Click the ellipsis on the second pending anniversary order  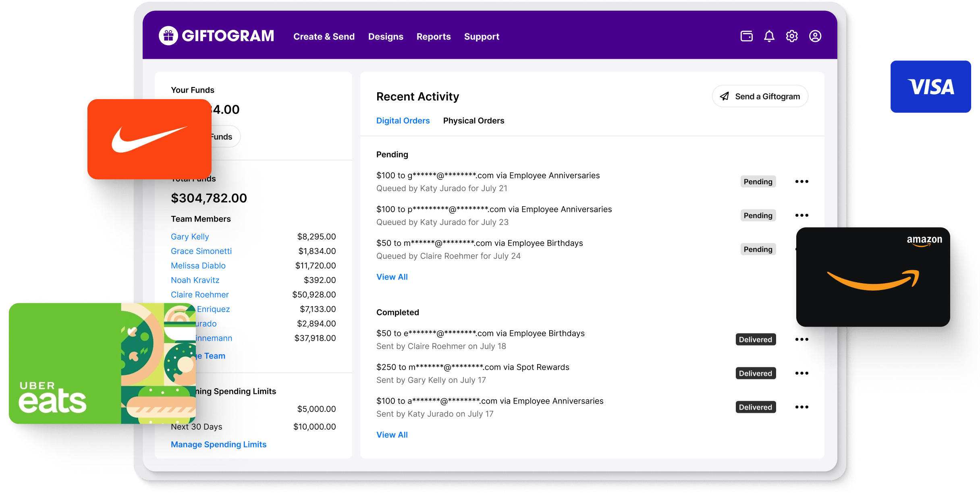[802, 215]
